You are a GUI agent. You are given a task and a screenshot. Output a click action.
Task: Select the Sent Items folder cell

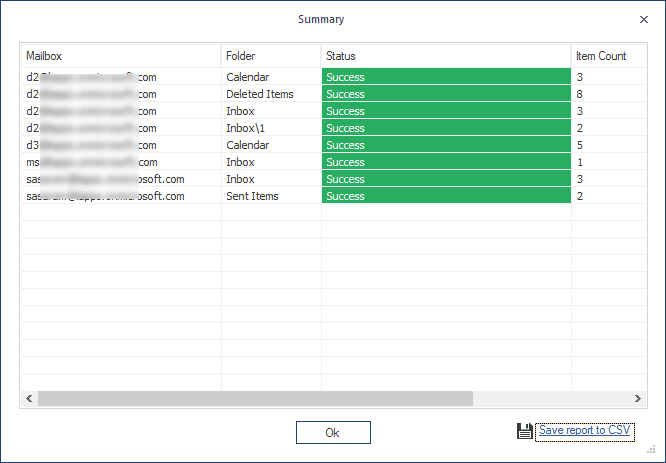(x=271, y=196)
